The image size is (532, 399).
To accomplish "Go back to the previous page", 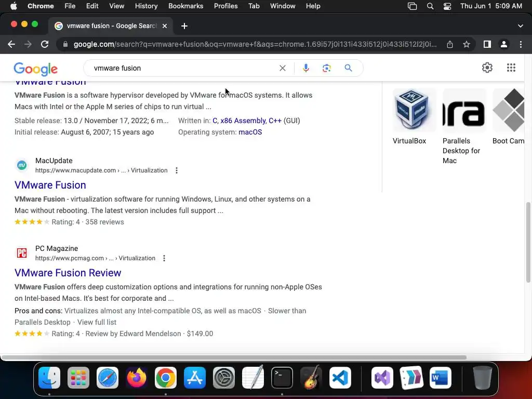I will click(x=11, y=44).
